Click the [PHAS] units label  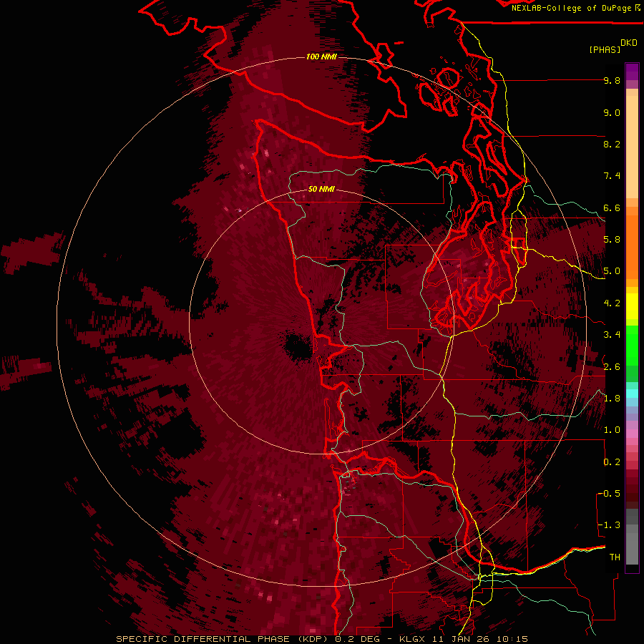click(x=605, y=49)
